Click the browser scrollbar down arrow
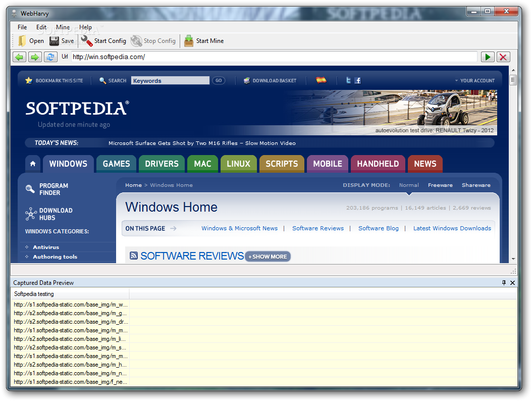Screen dimensions: 532x401 coord(513,259)
